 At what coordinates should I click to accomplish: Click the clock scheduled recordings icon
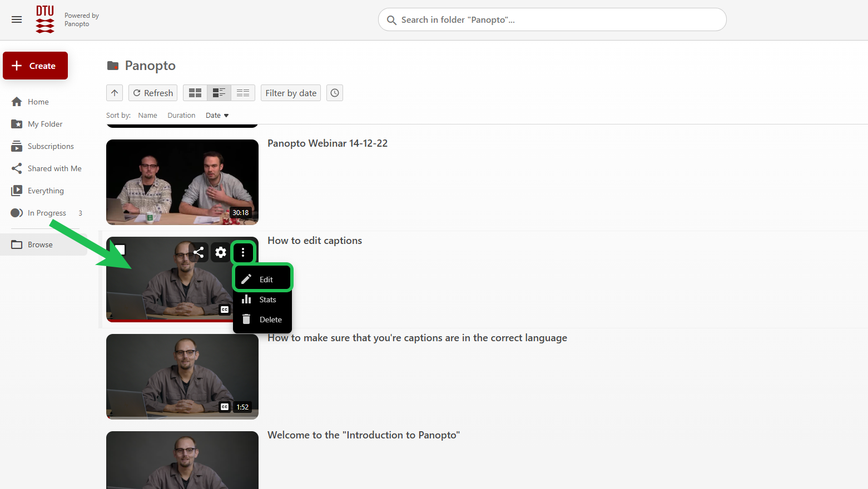pos(335,93)
